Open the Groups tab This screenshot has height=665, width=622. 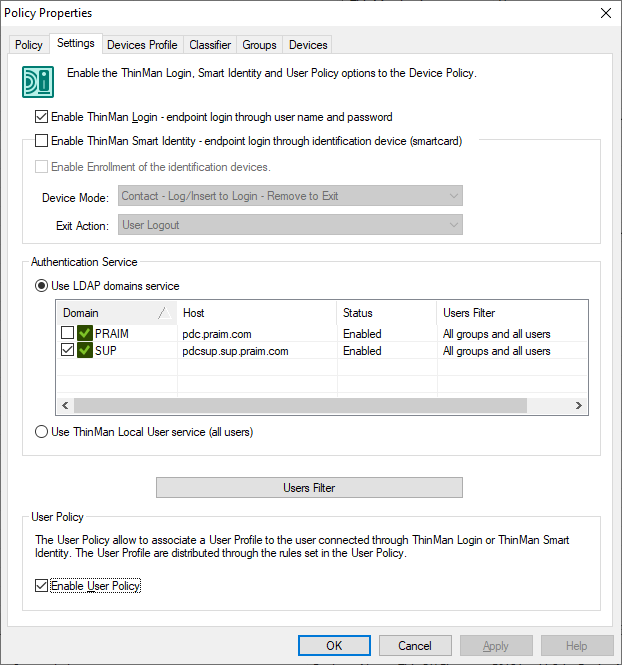click(x=259, y=45)
